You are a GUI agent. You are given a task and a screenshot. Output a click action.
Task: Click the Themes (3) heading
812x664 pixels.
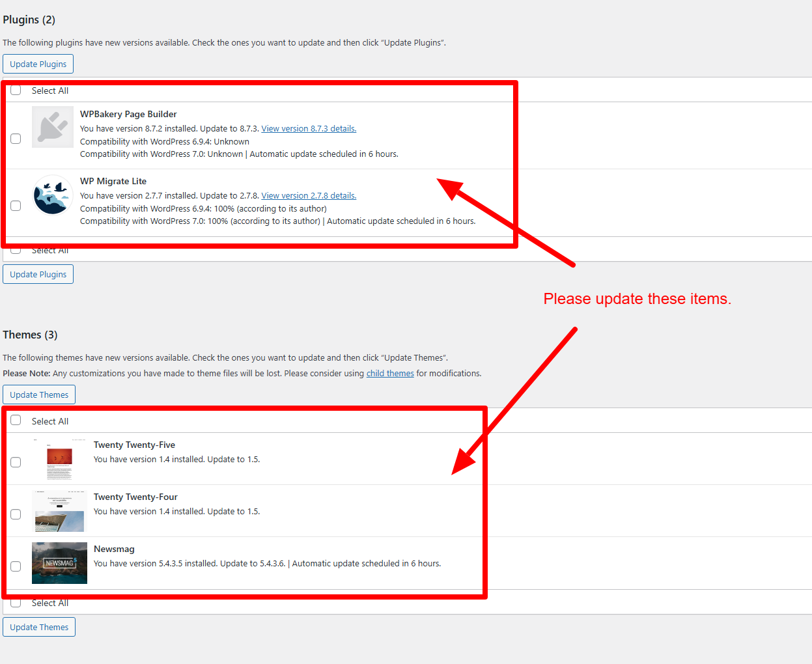coord(30,335)
